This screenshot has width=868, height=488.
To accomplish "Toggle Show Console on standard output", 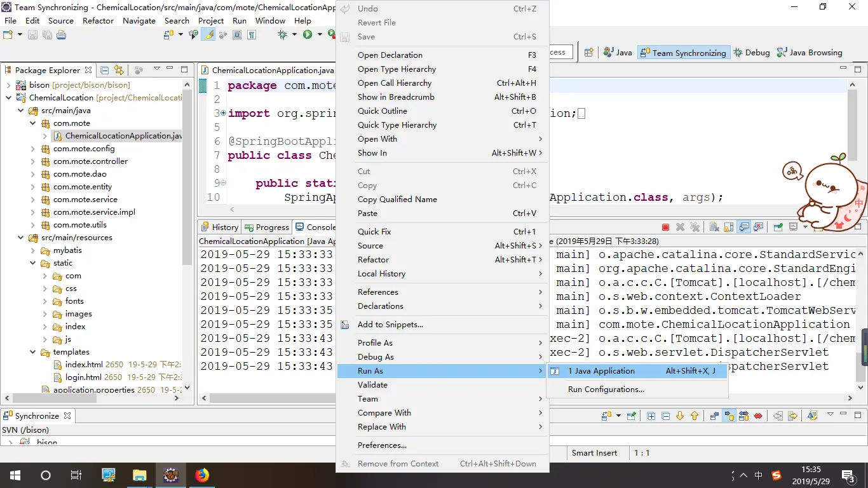I will [x=743, y=227].
